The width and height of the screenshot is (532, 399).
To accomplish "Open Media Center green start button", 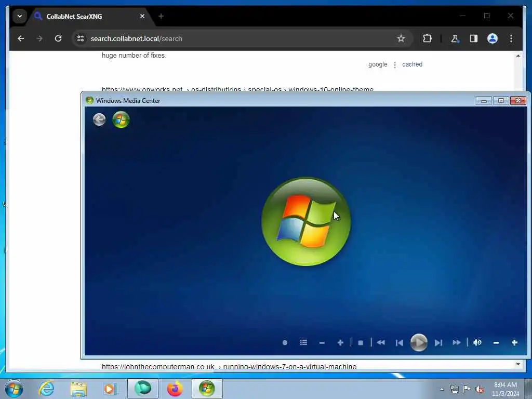I will [x=121, y=120].
